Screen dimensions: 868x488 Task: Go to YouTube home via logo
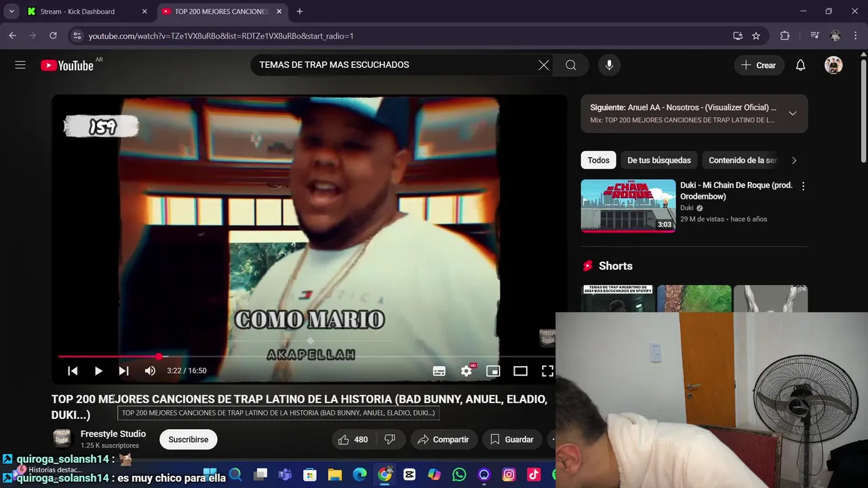pyautogui.click(x=67, y=65)
